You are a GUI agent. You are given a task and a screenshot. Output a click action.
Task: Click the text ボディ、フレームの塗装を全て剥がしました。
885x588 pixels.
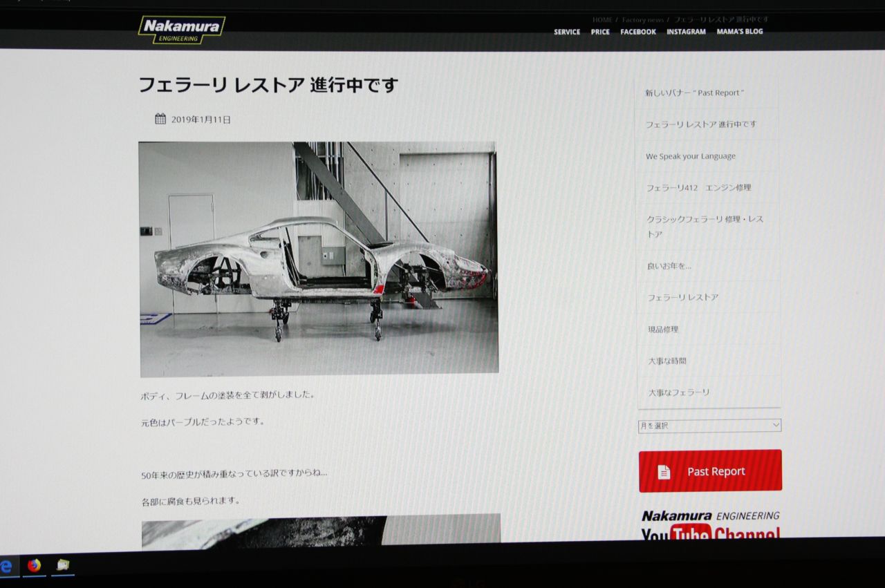[x=228, y=396]
